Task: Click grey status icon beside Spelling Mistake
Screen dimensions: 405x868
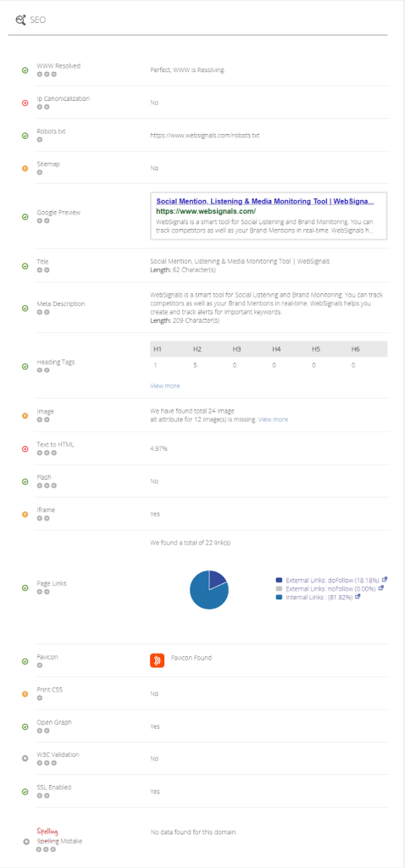Action: tap(25, 842)
